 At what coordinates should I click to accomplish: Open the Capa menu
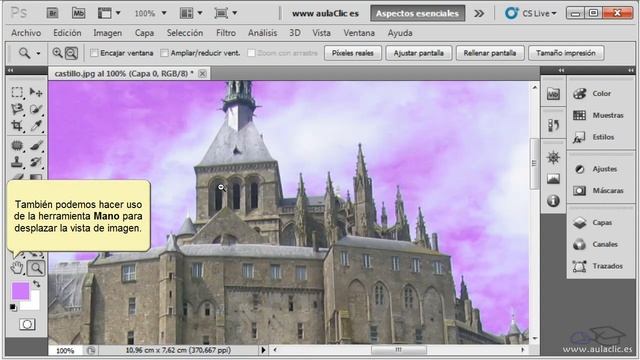[x=144, y=33]
